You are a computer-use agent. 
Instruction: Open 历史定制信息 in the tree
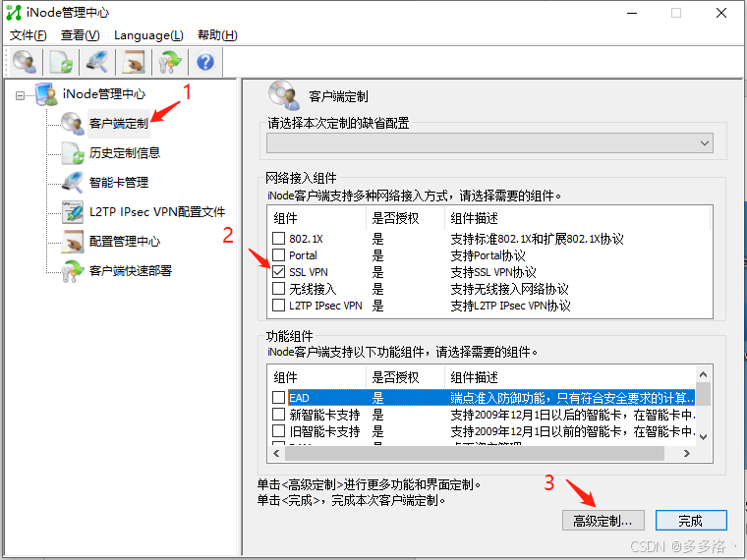[x=125, y=153]
